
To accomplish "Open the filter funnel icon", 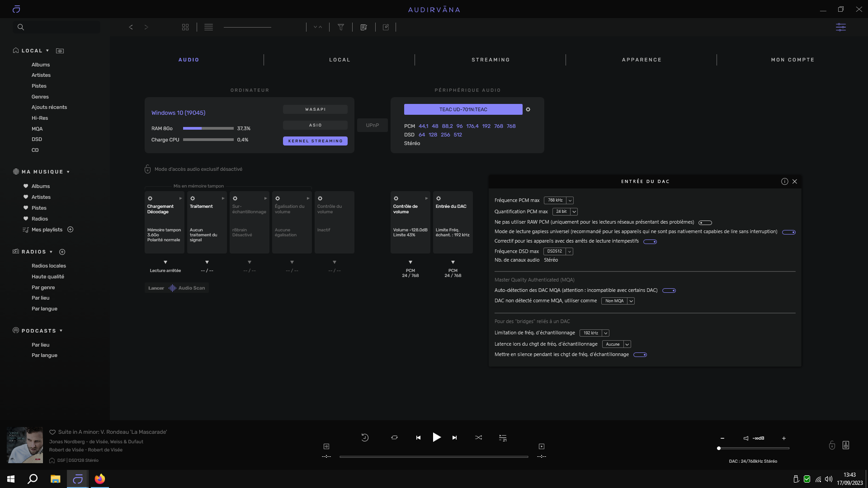I will pos(341,27).
